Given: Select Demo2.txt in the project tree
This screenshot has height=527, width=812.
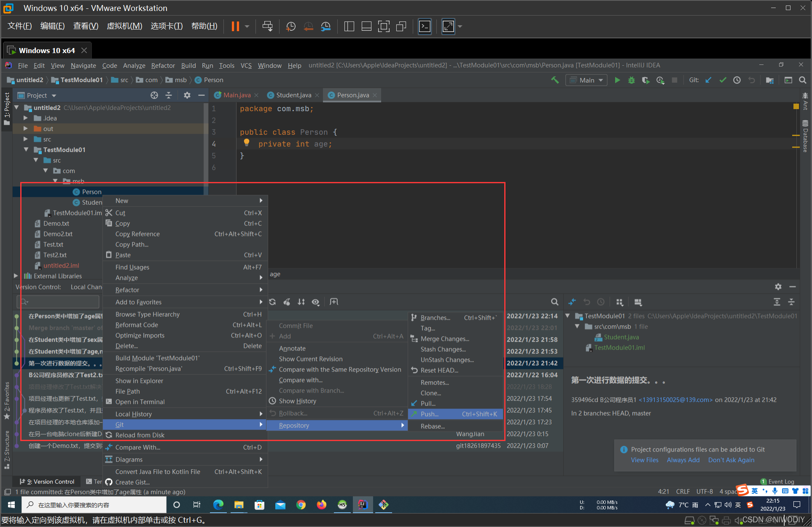Looking at the screenshot, I should [x=58, y=234].
